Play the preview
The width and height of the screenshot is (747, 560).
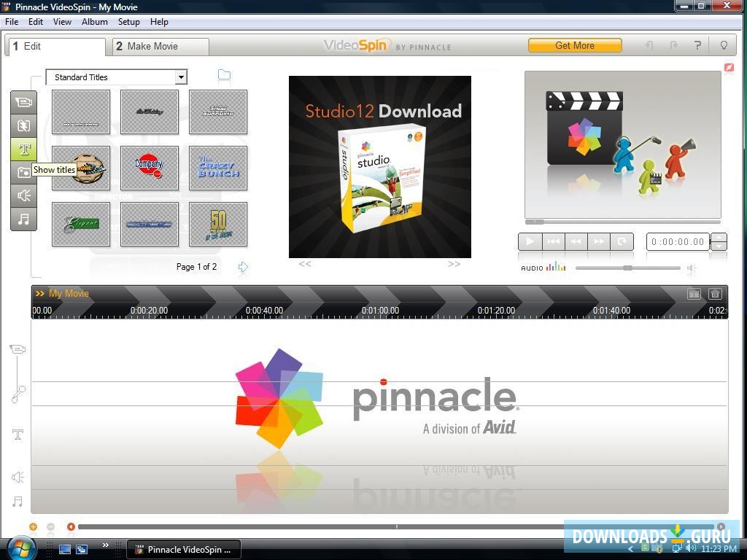coord(530,241)
